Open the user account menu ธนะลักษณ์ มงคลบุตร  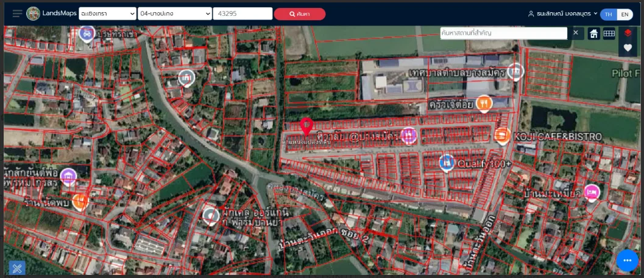tap(563, 14)
